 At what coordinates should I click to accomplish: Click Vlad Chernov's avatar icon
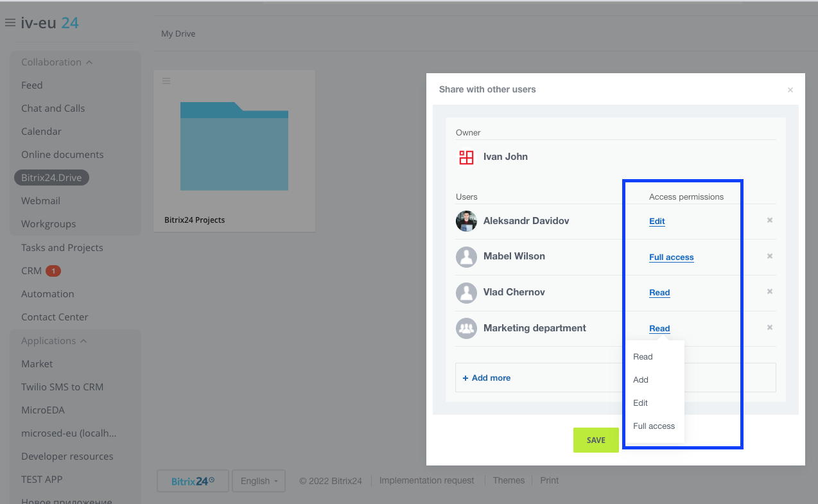[466, 293]
